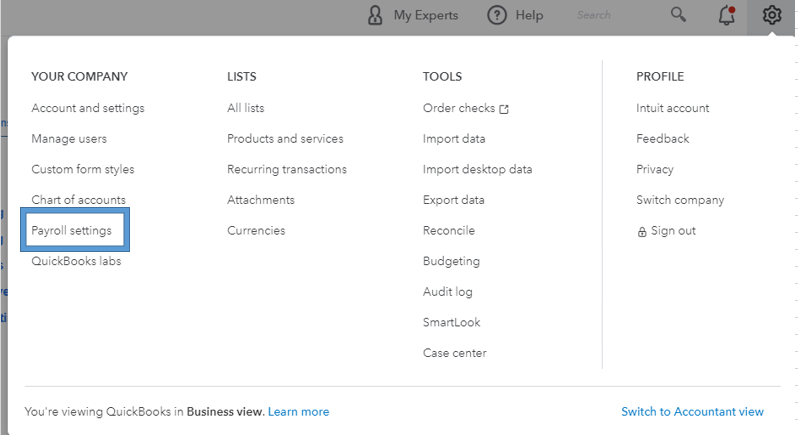Click Switch to Accountant view
This screenshot has height=435, width=798.
click(692, 412)
